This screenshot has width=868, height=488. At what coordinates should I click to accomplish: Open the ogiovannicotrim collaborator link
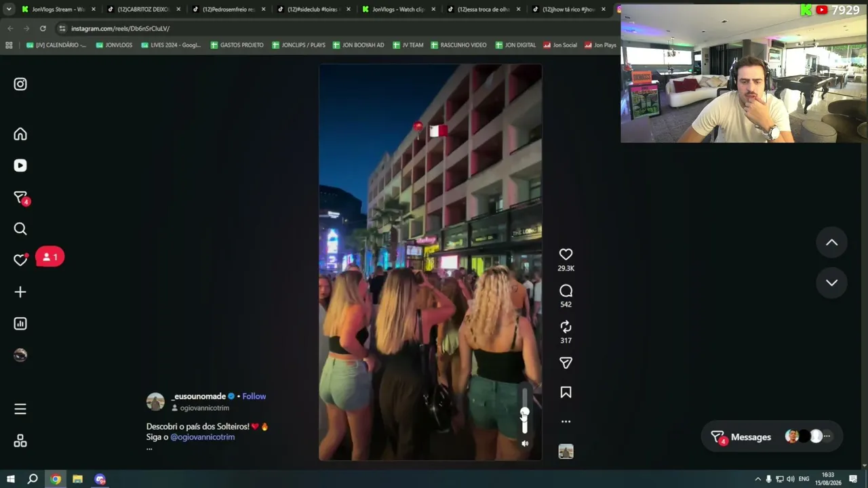coord(204,408)
